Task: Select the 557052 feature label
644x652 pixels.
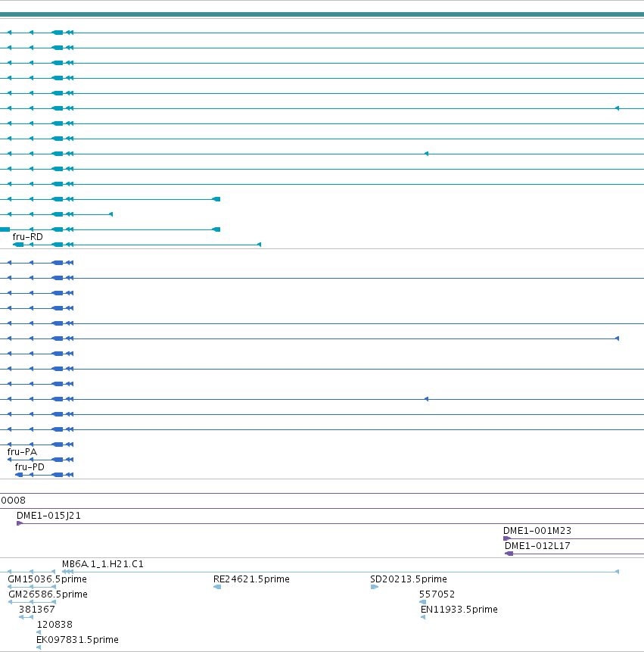Action: (x=437, y=594)
